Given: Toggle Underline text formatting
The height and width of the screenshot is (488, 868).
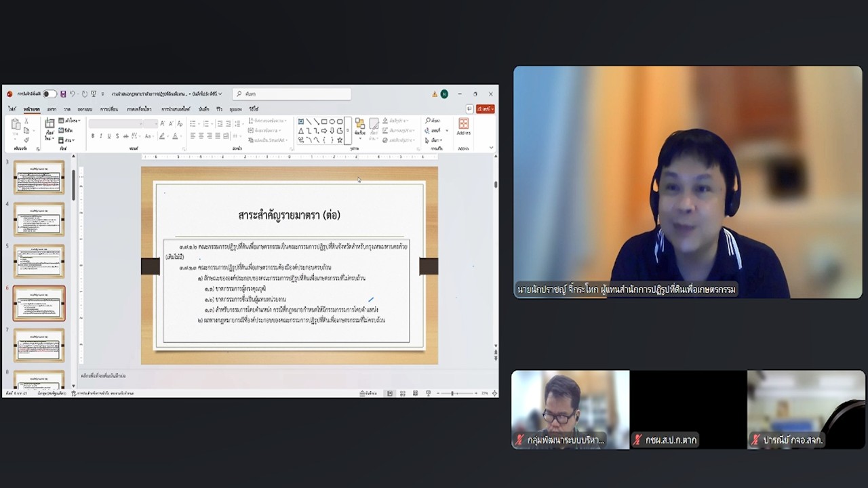Looking at the screenshot, I should click(x=109, y=136).
